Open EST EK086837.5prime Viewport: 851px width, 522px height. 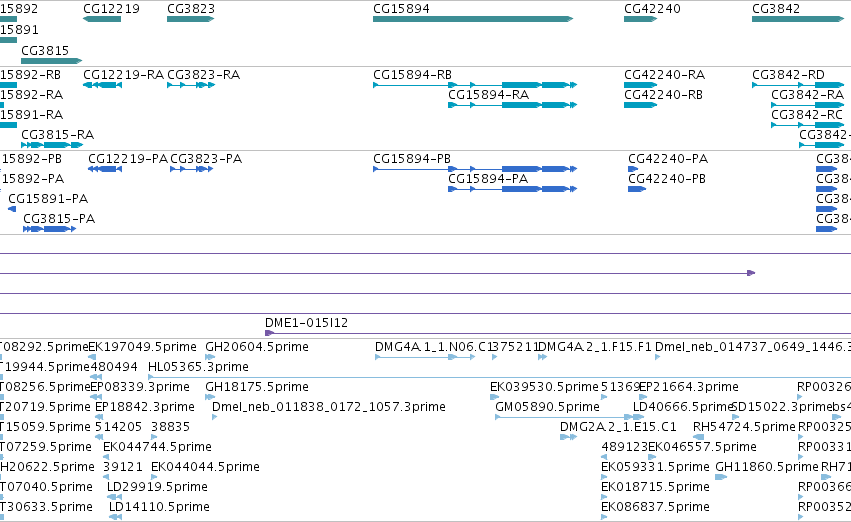pos(655,507)
